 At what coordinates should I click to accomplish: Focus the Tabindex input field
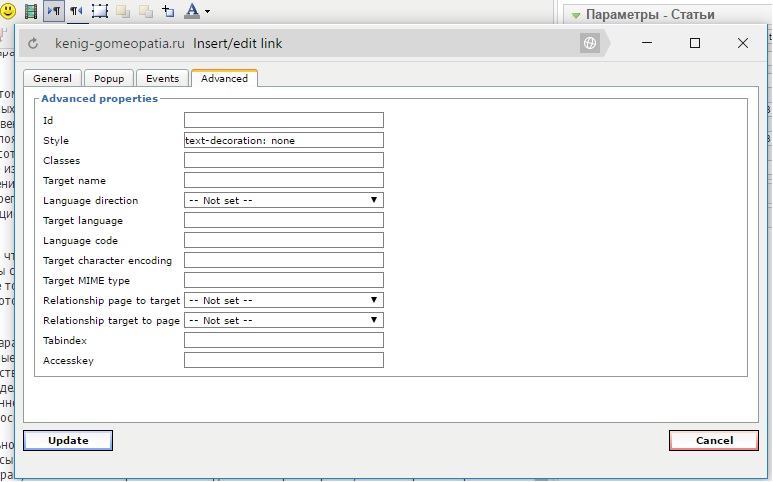pyautogui.click(x=283, y=340)
